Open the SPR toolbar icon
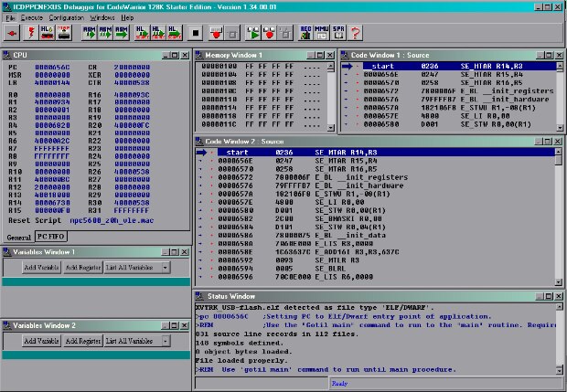Viewport: 567px width, 392px height. pos(337,34)
